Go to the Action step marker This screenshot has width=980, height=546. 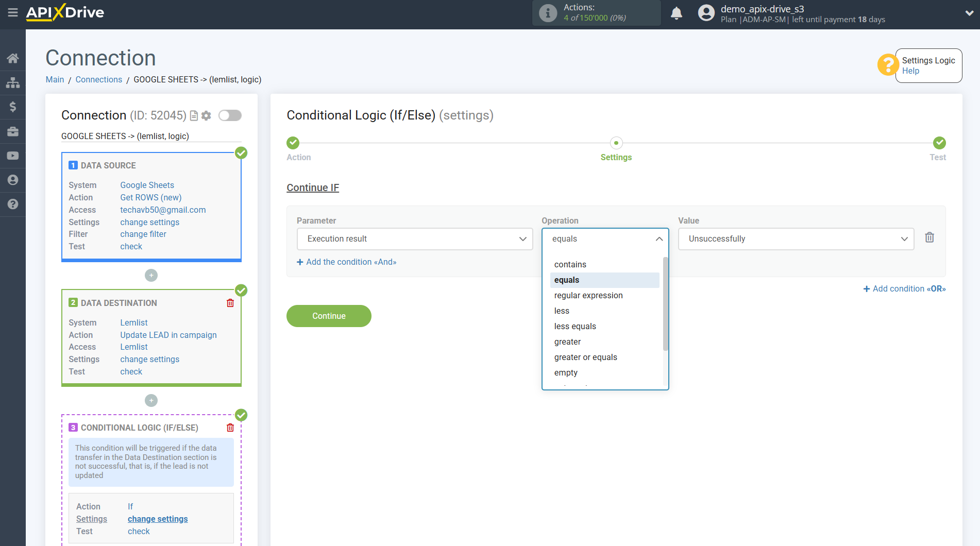(x=293, y=143)
